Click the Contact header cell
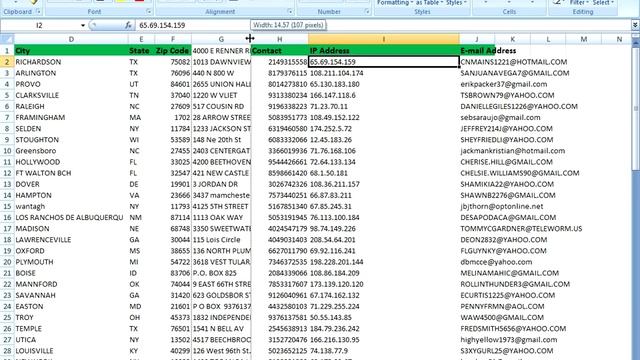 tap(280, 51)
